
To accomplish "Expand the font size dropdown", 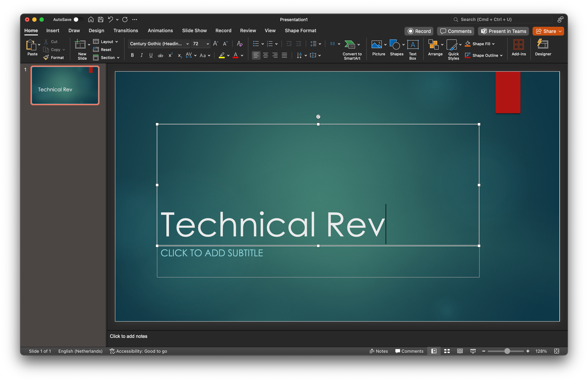I will pyautogui.click(x=207, y=44).
